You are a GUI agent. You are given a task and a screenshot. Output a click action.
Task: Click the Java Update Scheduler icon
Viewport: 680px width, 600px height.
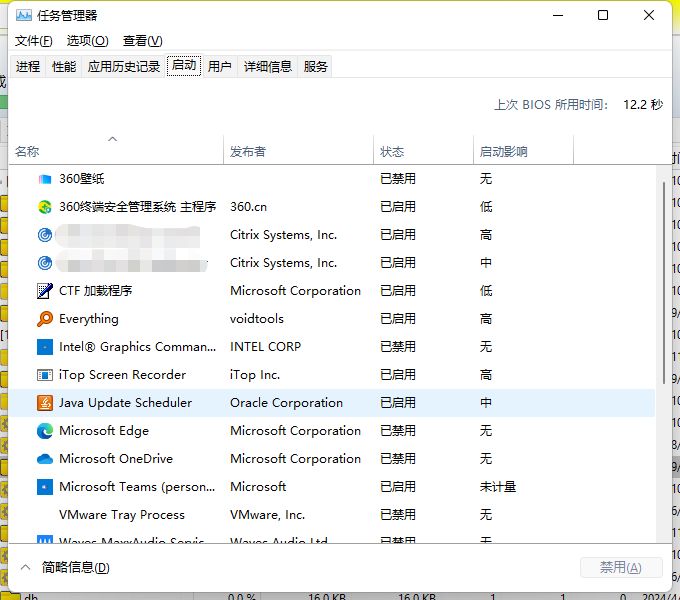point(45,403)
